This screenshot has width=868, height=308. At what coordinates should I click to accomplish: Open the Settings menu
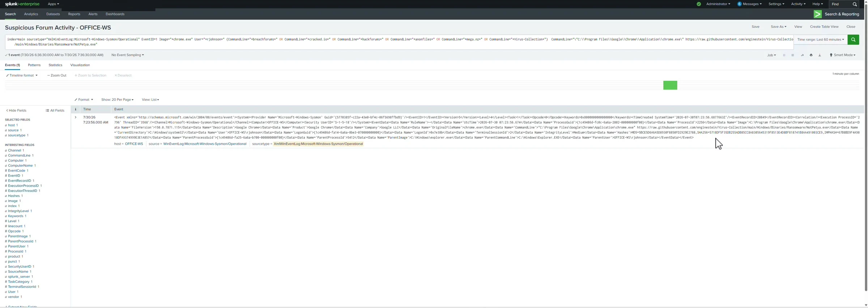pyautogui.click(x=776, y=4)
